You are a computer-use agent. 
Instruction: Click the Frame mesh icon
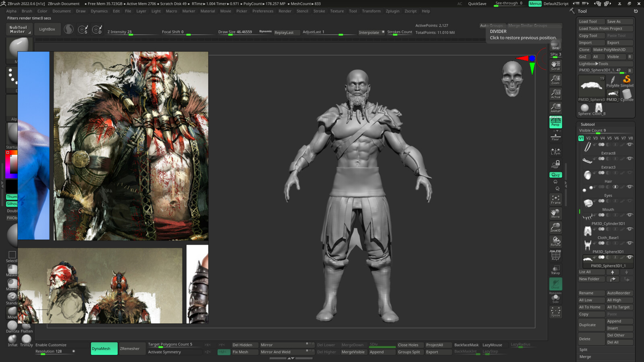[555, 200]
